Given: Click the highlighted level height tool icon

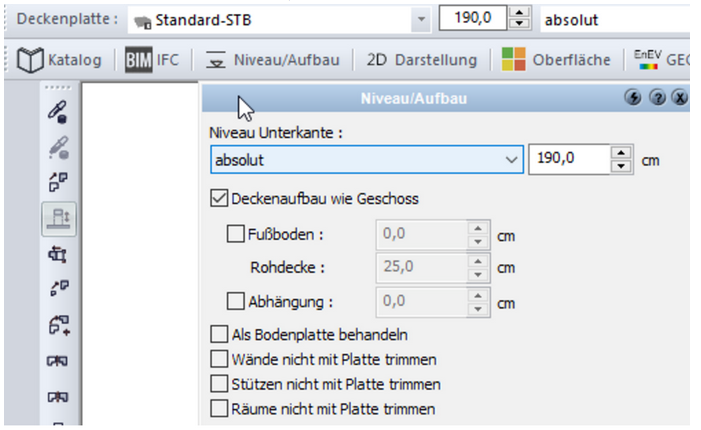Looking at the screenshot, I should coord(57,218).
